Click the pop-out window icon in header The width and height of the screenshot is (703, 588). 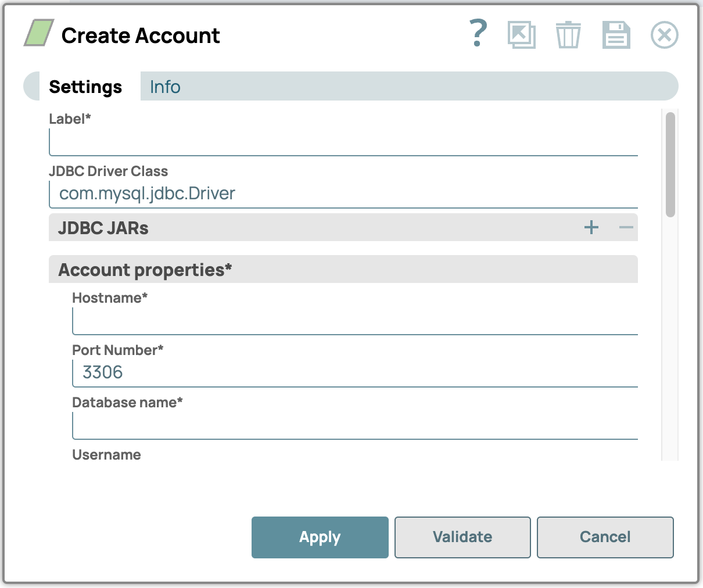coord(521,35)
